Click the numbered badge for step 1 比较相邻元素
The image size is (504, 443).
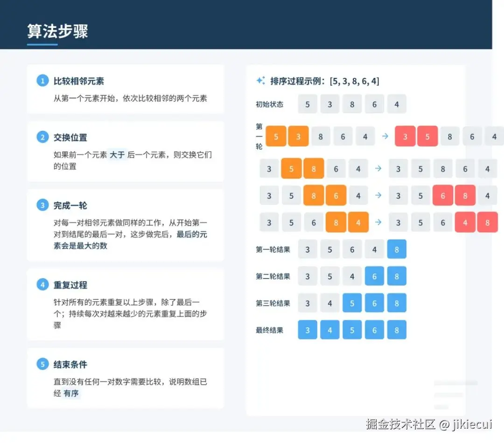(42, 80)
